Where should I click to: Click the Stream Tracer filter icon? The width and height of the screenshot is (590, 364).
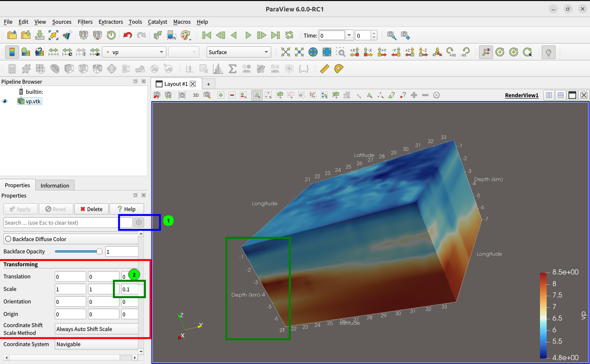point(126,69)
